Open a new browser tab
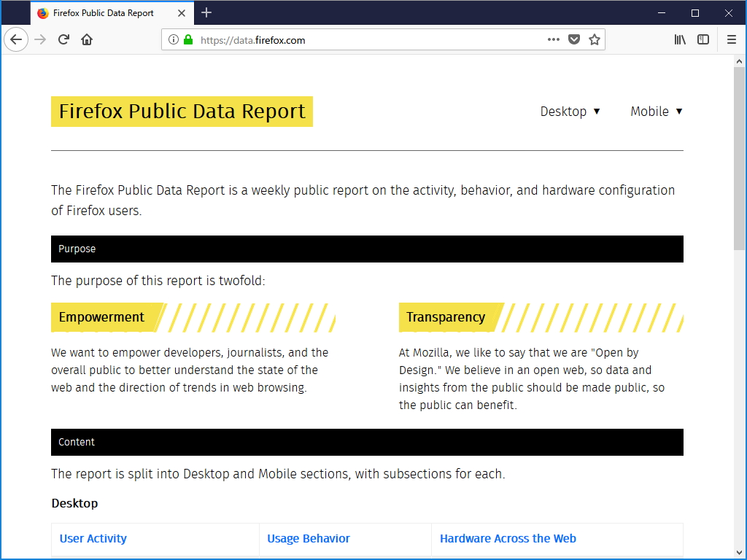747x560 pixels. point(206,12)
